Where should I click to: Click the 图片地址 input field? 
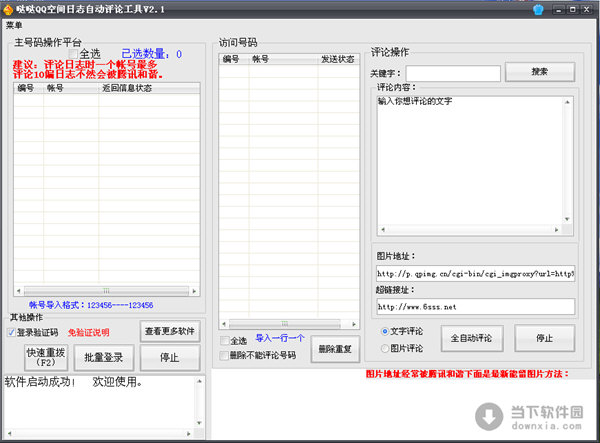(x=475, y=274)
